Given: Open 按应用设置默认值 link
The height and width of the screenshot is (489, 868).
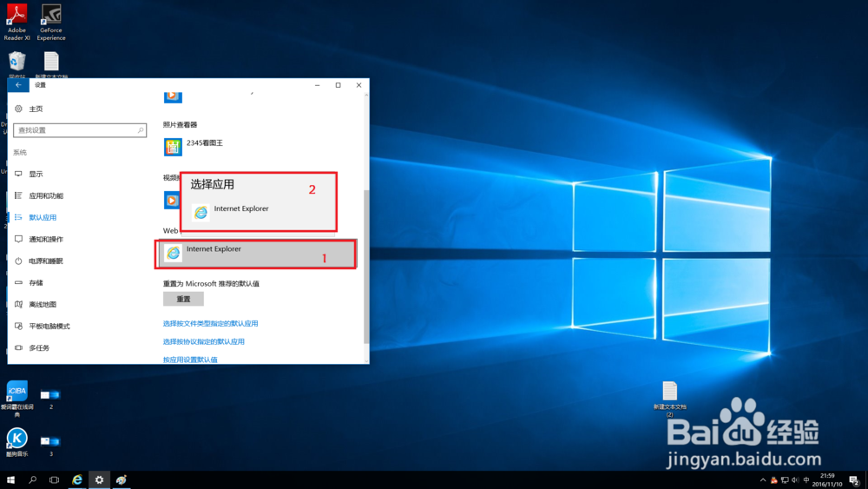Looking at the screenshot, I should [190, 360].
